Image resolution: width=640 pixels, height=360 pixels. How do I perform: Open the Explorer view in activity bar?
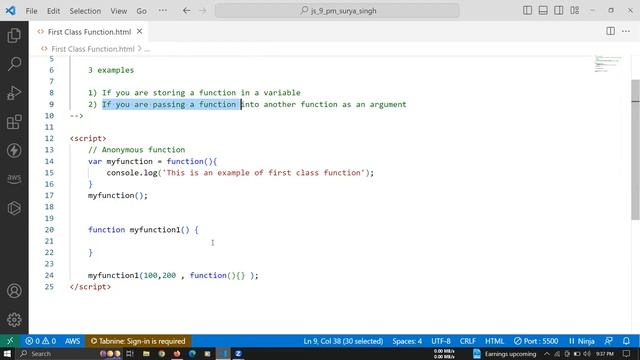[x=14, y=36]
